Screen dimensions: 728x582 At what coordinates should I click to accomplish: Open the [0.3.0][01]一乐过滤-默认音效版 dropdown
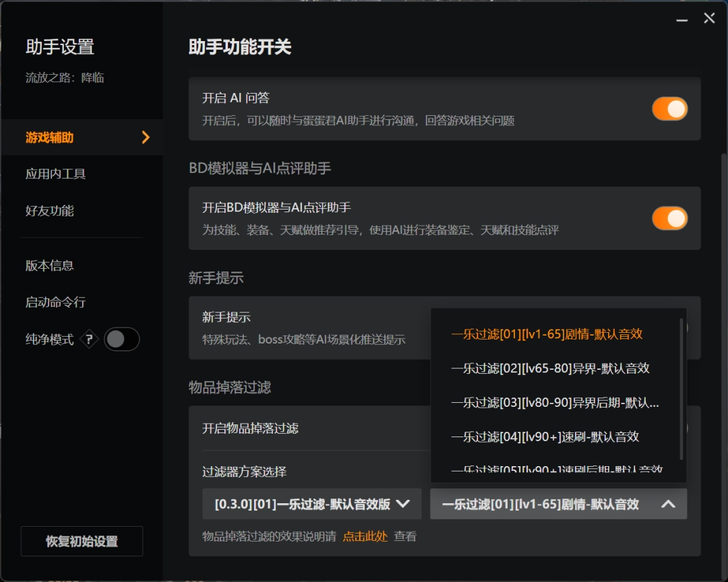pyautogui.click(x=312, y=504)
